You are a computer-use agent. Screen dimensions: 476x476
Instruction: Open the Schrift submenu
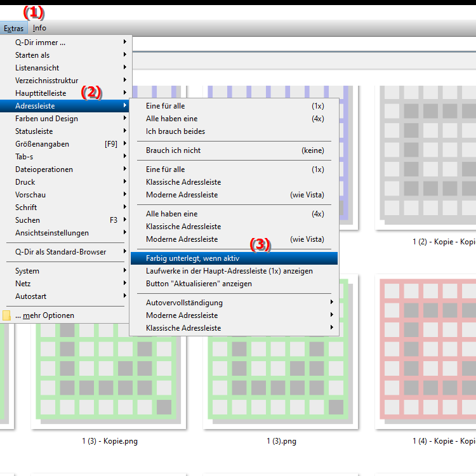click(x=65, y=208)
